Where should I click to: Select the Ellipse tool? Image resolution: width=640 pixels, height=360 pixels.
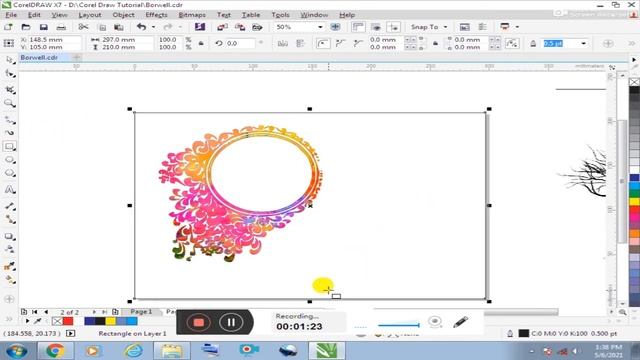click(x=10, y=160)
